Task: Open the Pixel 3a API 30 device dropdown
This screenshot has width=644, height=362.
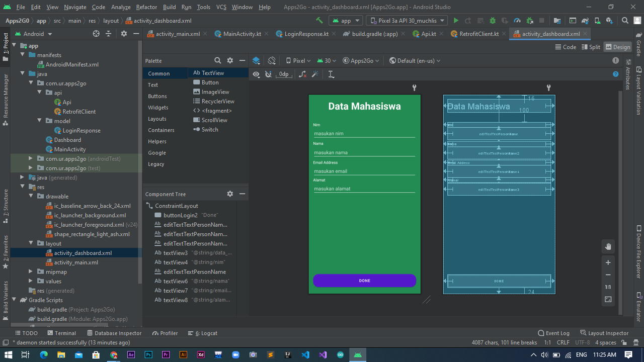Action: 407,21
